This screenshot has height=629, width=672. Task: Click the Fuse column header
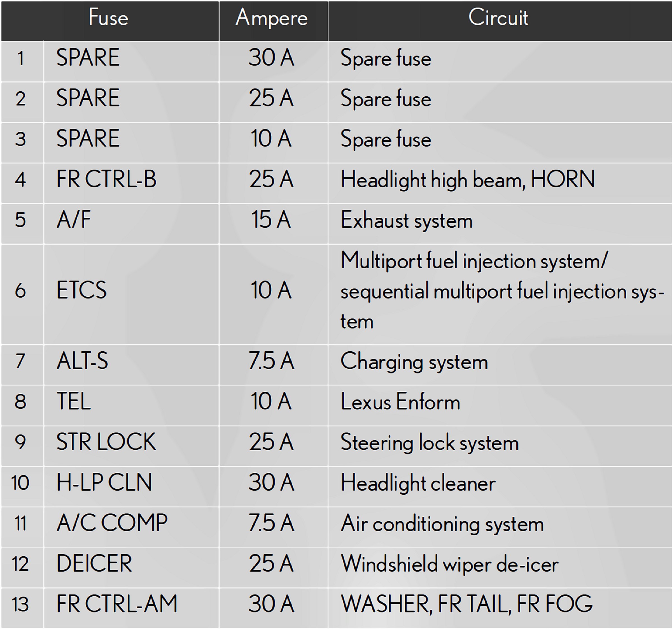[x=109, y=18]
